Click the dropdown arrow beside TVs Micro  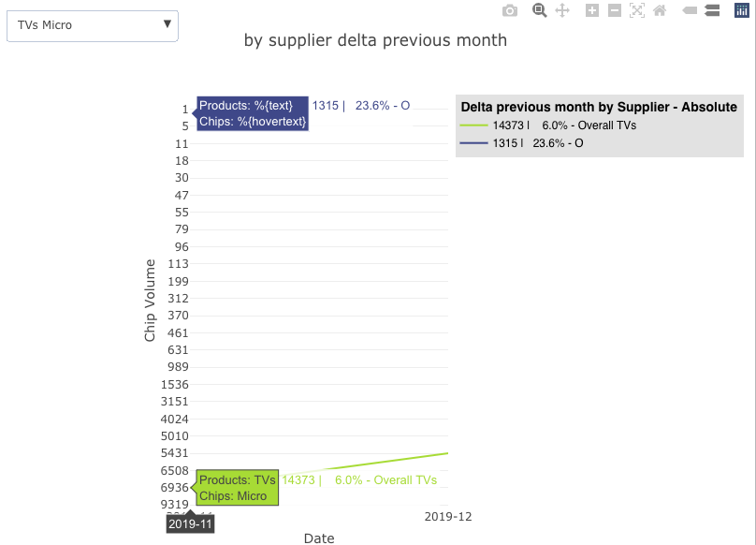pos(167,24)
